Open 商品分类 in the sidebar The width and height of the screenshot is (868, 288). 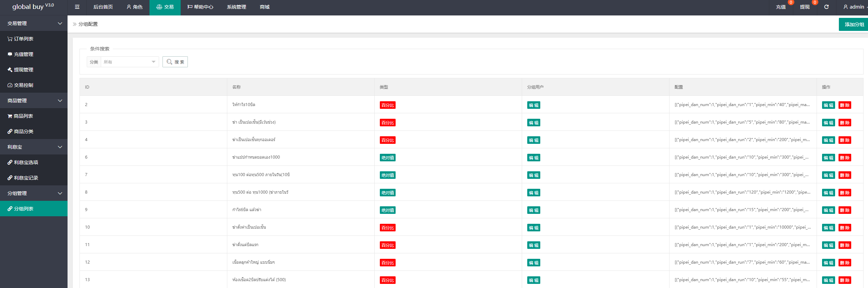pos(21,131)
